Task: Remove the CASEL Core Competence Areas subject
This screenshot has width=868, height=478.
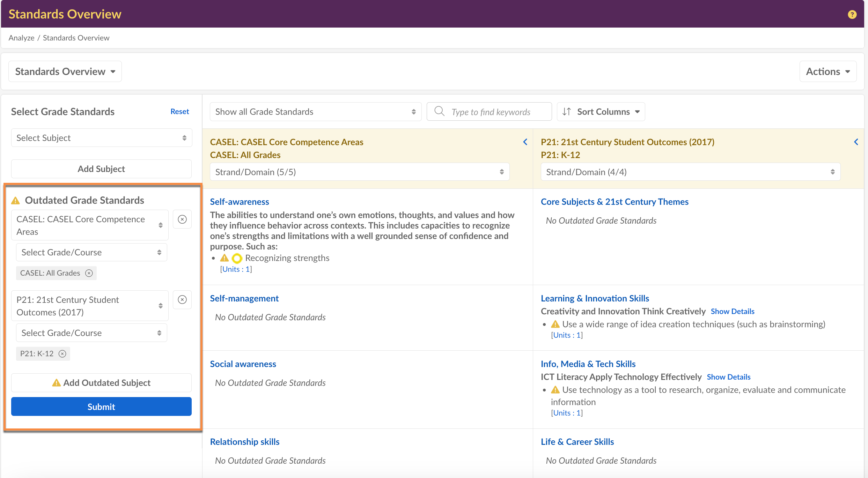Action: point(182,219)
